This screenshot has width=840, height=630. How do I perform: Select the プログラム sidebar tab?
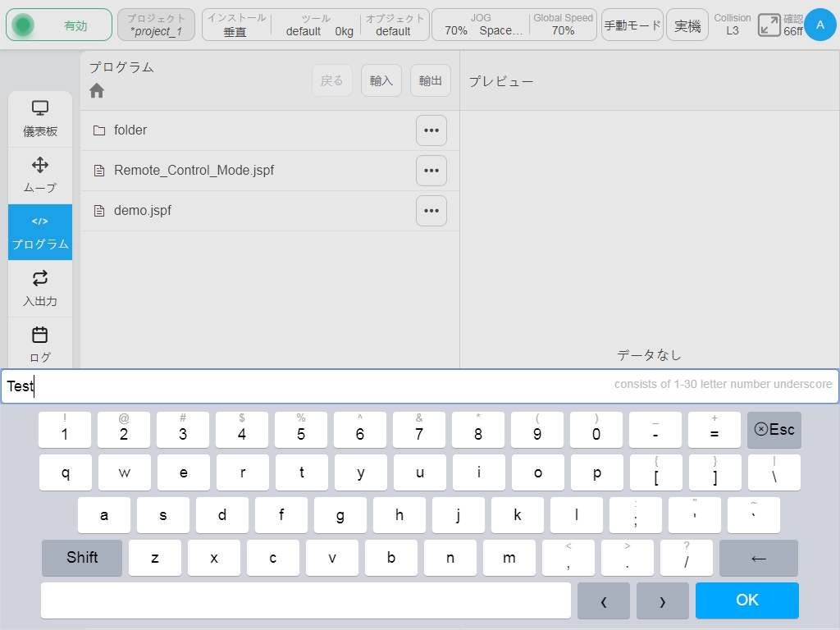click(40, 232)
